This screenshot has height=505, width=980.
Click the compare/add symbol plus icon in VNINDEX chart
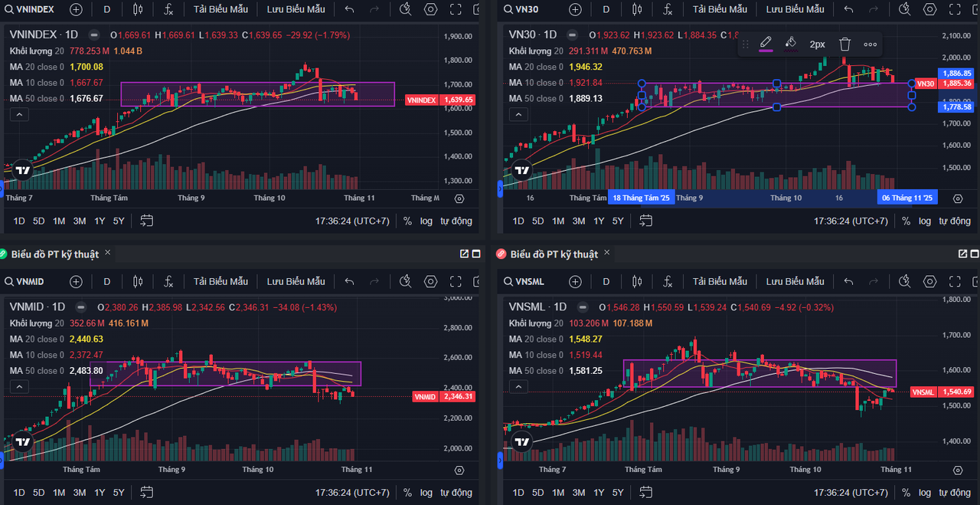point(76,9)
